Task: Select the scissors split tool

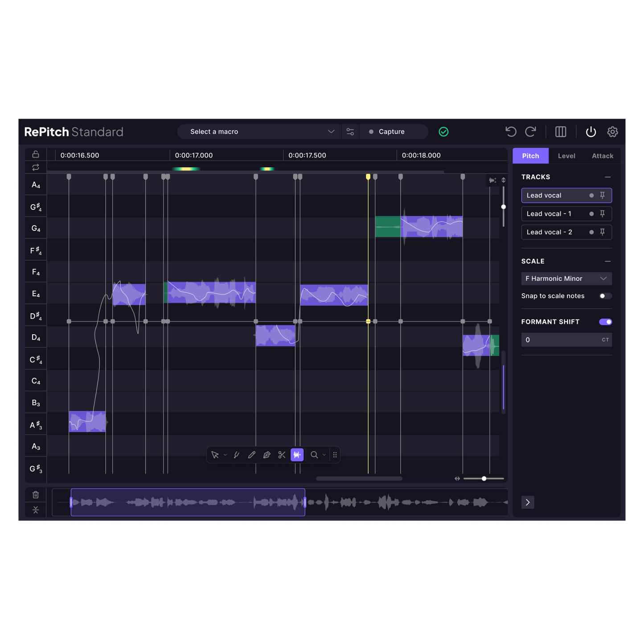Action: tap(282, 455)
